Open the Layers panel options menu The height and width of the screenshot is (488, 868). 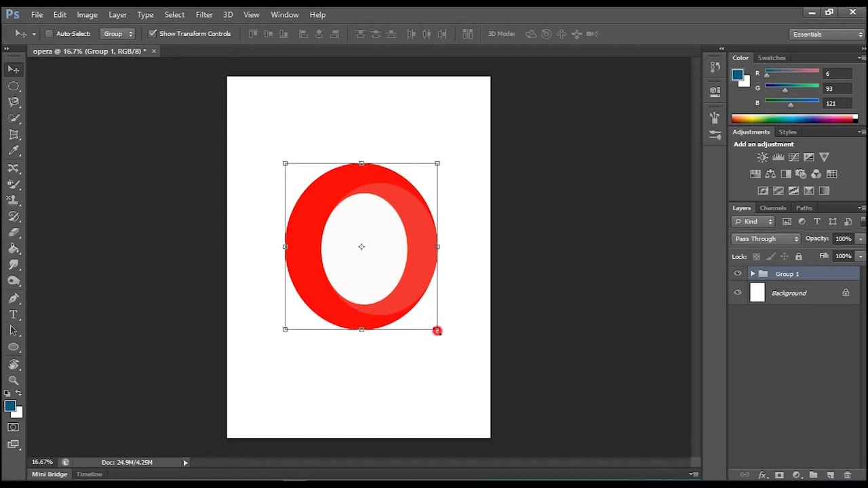[861, 208]
